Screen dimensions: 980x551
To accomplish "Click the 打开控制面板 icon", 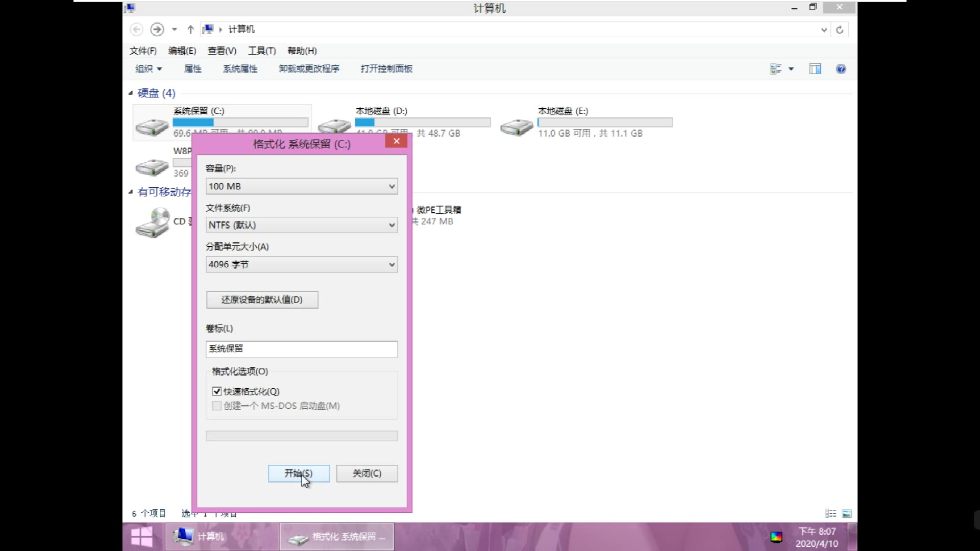I will coord(386,69).
